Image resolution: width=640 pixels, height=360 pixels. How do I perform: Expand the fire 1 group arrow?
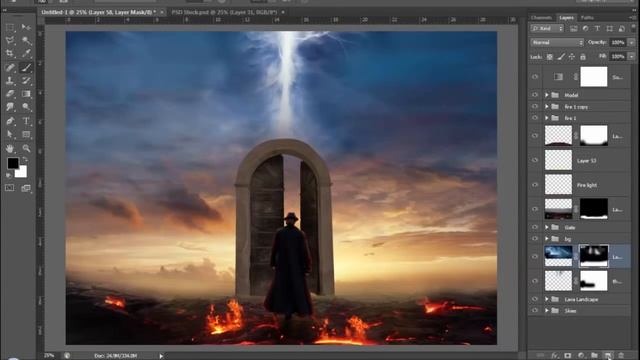tap(547, 118)
